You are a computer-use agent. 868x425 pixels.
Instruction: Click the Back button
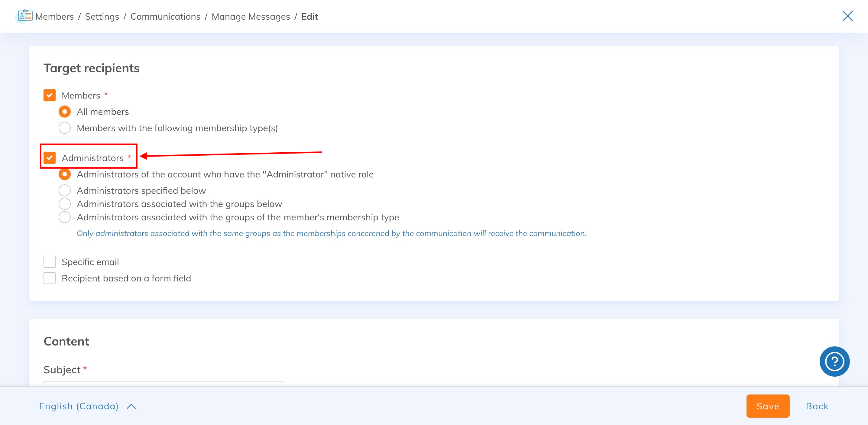(817, 406)
